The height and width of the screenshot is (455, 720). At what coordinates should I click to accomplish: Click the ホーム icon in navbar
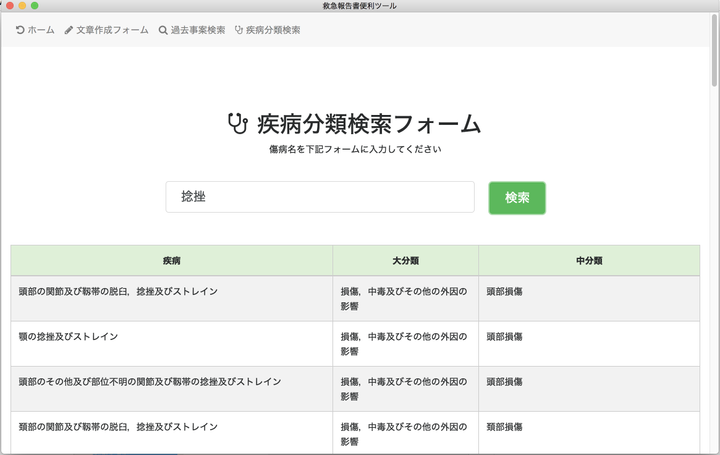click(20, 30)
